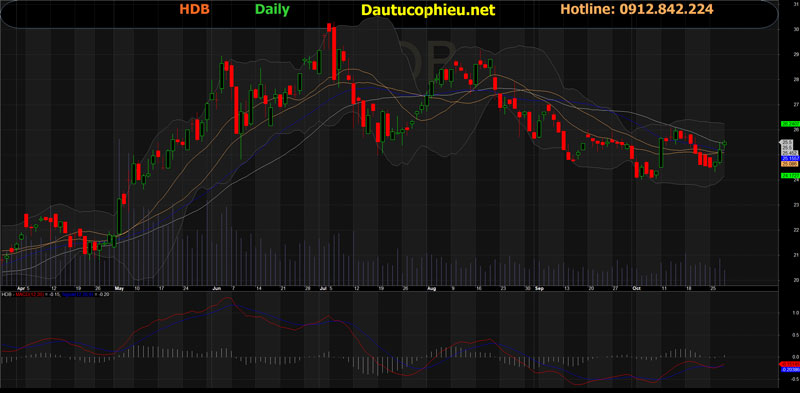Select date label 17 in May
Viewport: 800px width, 393px height.
click(161, 288)
